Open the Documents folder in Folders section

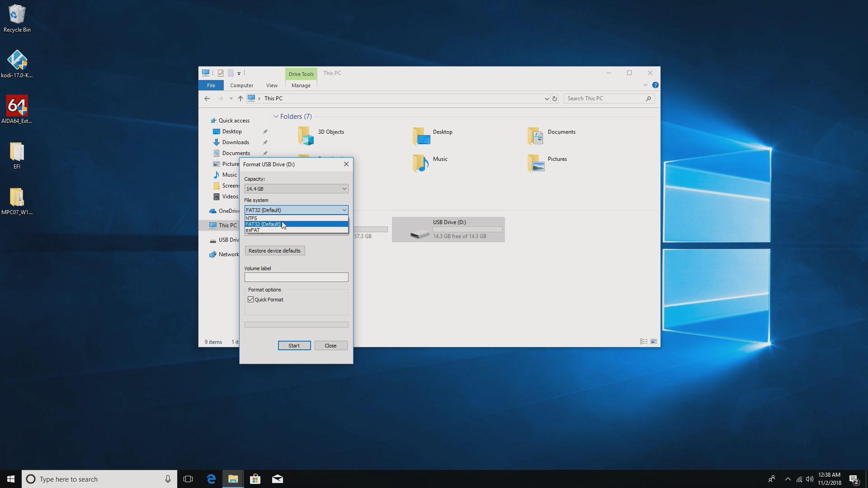coord(552,136)
